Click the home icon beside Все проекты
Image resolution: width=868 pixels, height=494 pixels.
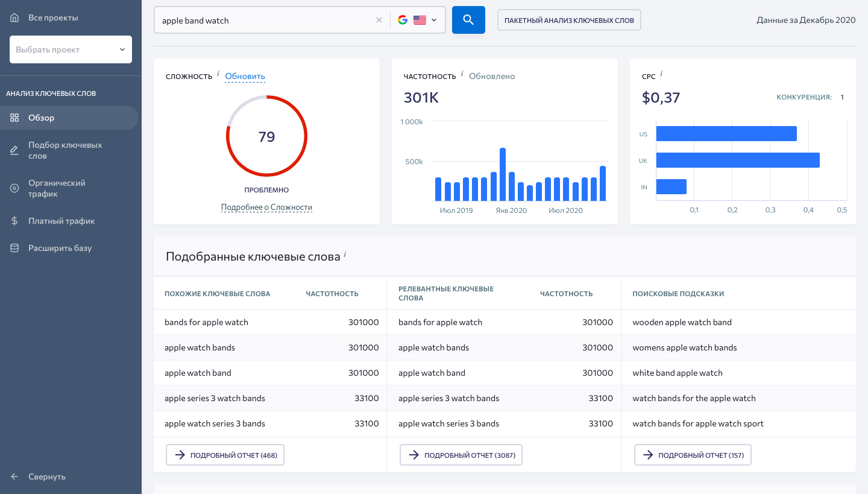pyautogui.click(x=14, y=17)
